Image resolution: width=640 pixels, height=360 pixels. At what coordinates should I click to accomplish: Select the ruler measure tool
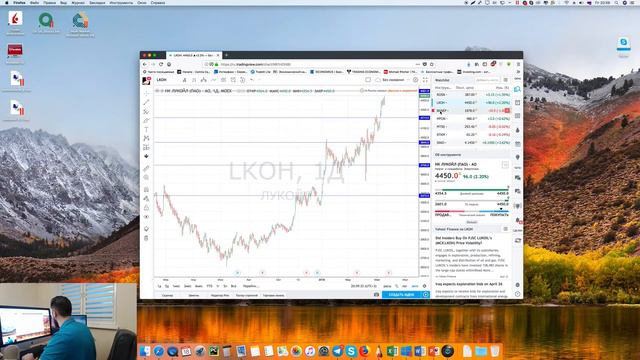click(x=146, y=168)
